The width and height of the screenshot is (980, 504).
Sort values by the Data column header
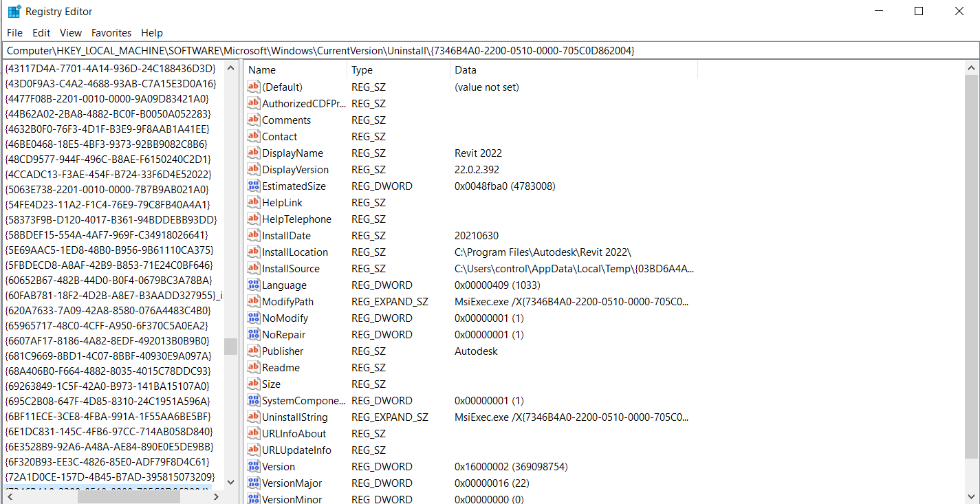[x=574, y=70]
